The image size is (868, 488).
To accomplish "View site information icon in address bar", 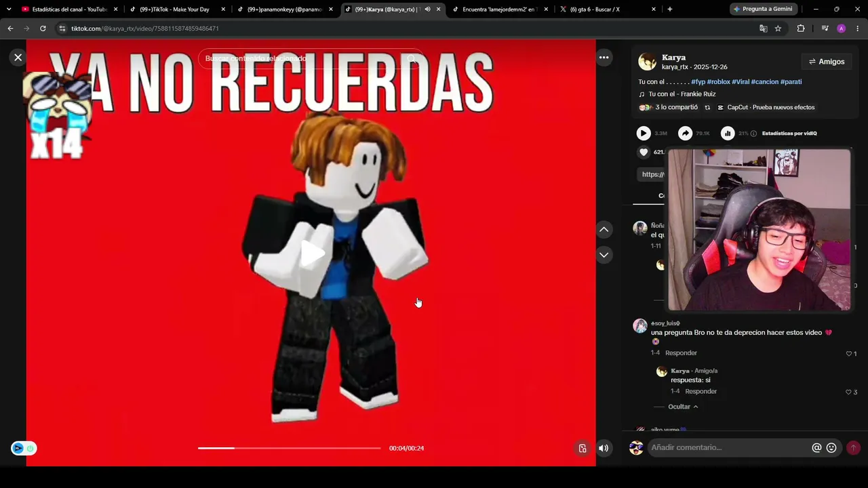I will [62, 28].
